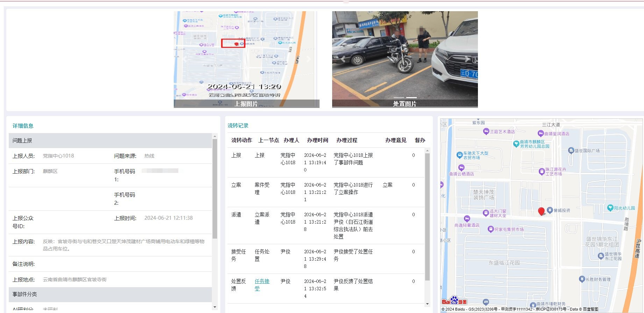
Task: Click the 派遣 action cell in 流转记录
Action: pyautogui.click(x=236, y=214)
